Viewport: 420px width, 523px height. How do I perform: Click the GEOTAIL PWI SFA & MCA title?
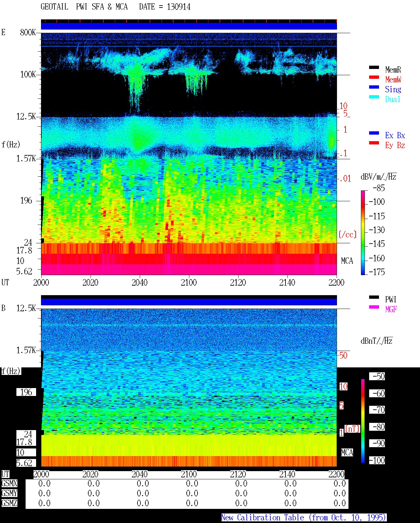(x=84, y=7)
